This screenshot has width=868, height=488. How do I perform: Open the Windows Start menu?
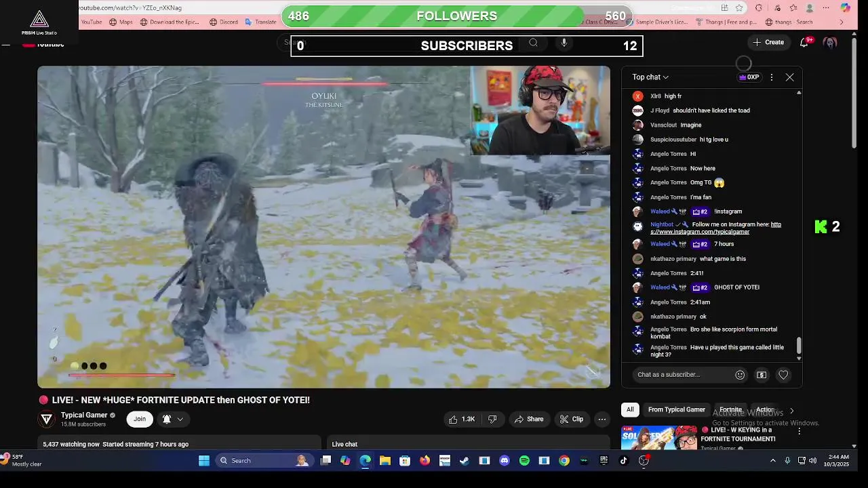pyautogui.click(x=204, y=461)
